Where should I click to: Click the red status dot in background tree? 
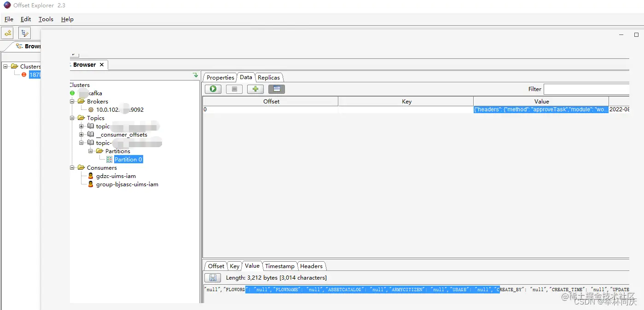coord(24,75)
